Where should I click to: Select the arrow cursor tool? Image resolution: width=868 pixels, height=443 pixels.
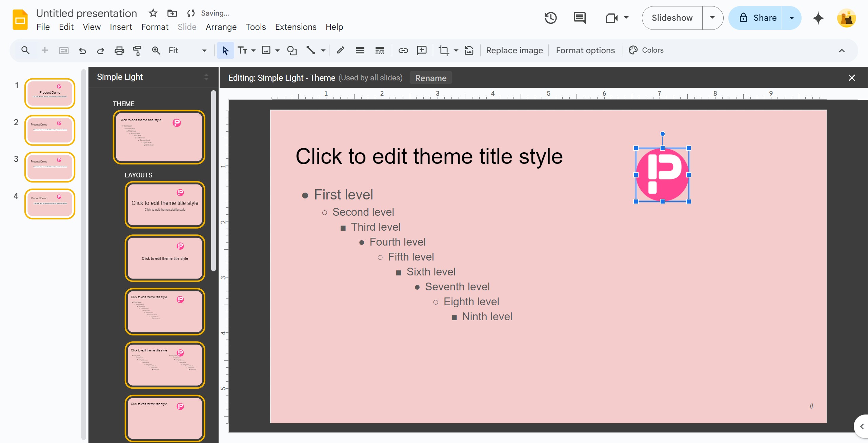tap(225, 51)
